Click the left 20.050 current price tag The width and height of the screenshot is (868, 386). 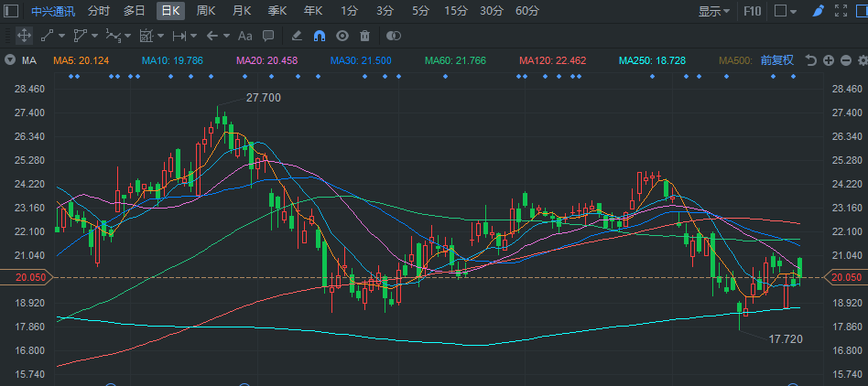26,277
